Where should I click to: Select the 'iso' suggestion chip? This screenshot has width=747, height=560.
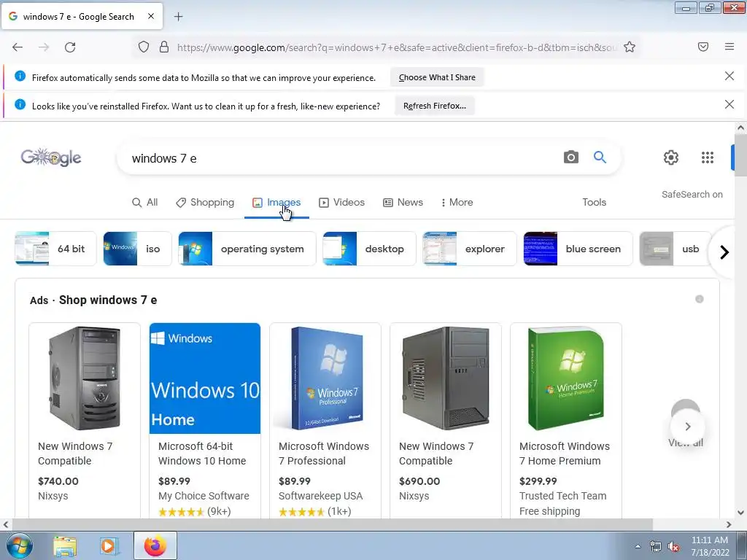(x=137, y=249)
